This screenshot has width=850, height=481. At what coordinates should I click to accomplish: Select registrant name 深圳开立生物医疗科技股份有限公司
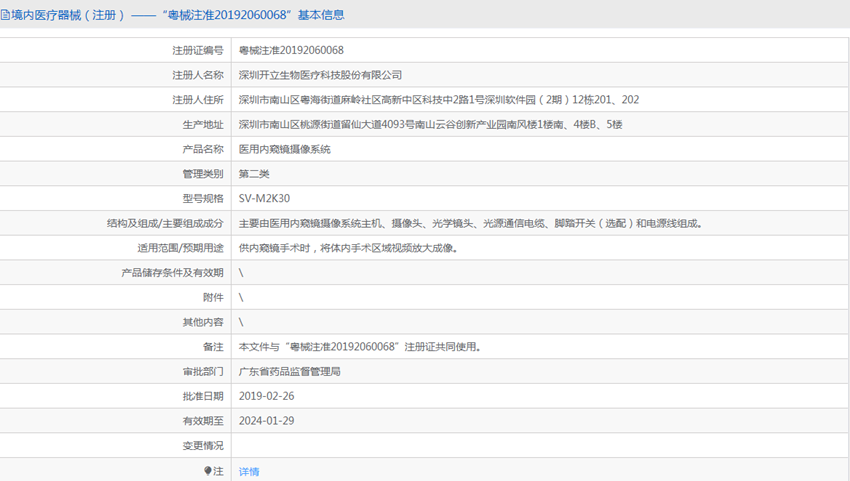tap(320, 75)
